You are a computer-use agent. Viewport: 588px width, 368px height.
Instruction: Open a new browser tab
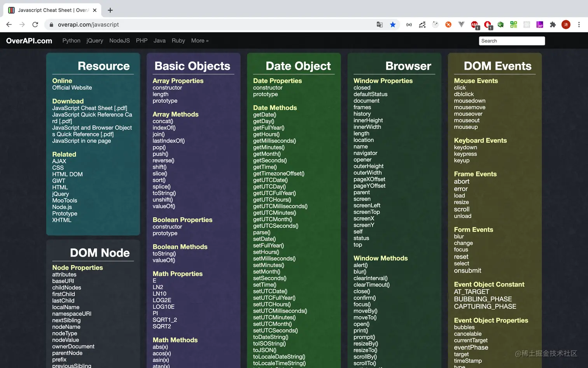pyautogui.click(x=110, y=10)
